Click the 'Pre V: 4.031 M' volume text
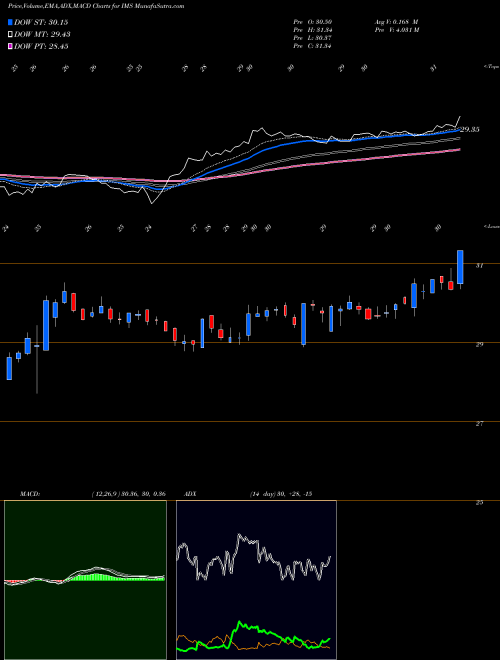This screenshot has width=500, height=660. (396, 30)
